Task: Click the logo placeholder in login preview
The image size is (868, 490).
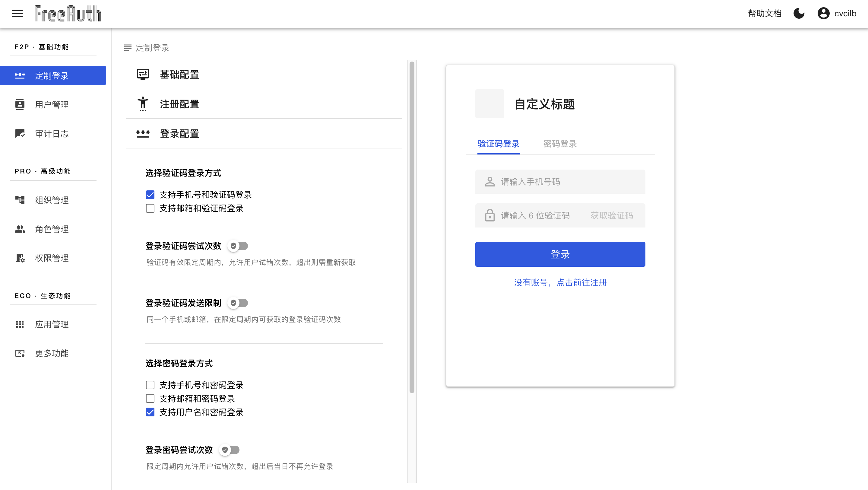Action: pos(489,104)
